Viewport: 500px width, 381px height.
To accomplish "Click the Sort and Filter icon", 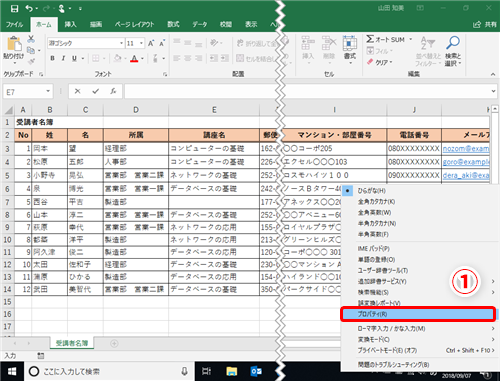I will (428, 43).
